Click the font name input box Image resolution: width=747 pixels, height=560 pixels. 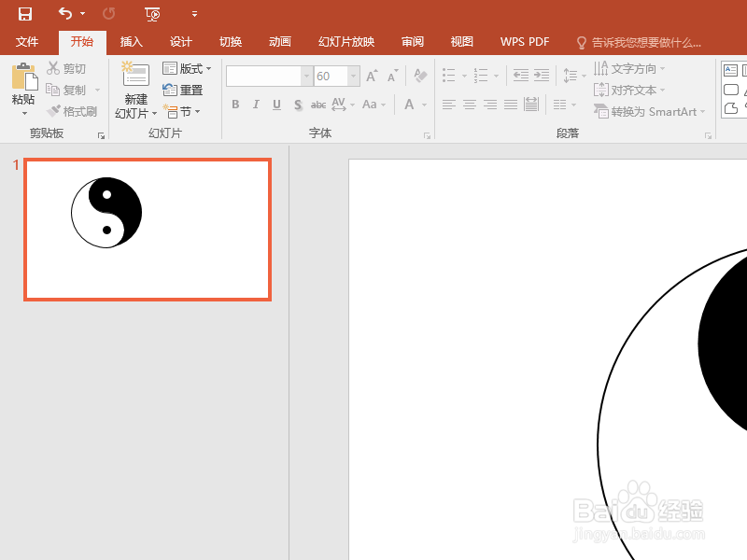pos(263,77)
